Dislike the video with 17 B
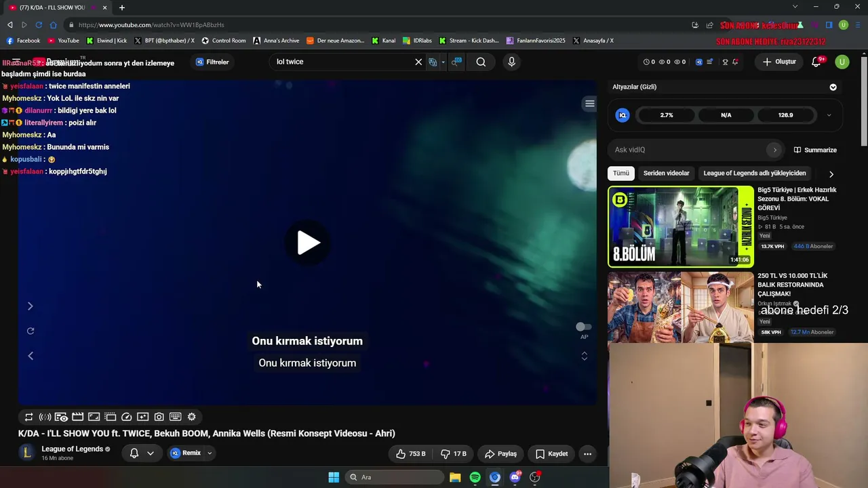The image size is (868, 488). tap(454, 453)
